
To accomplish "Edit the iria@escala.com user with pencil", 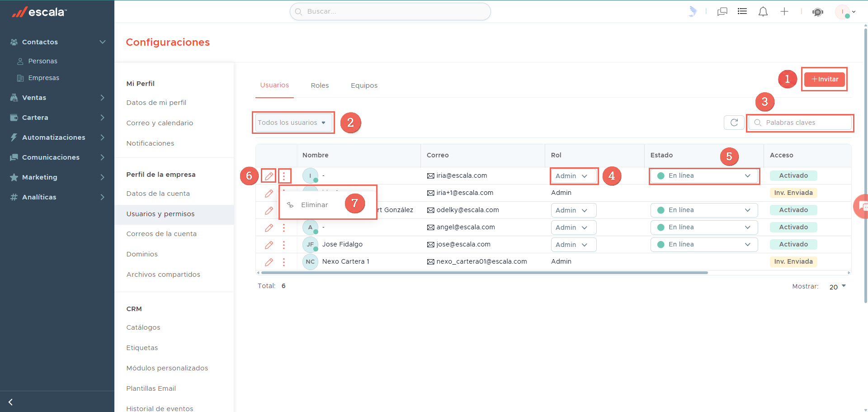I will pyautogui.click(x=269, y=176).
